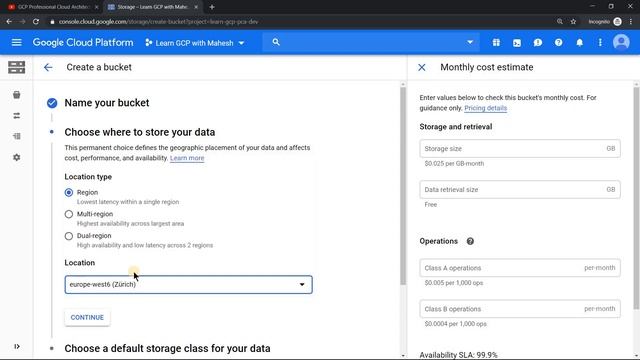Viewport: 640px width, 360px height.
Task: Click the $0.0004 per 1,000 ops text
Action: [x=456, y=324]
